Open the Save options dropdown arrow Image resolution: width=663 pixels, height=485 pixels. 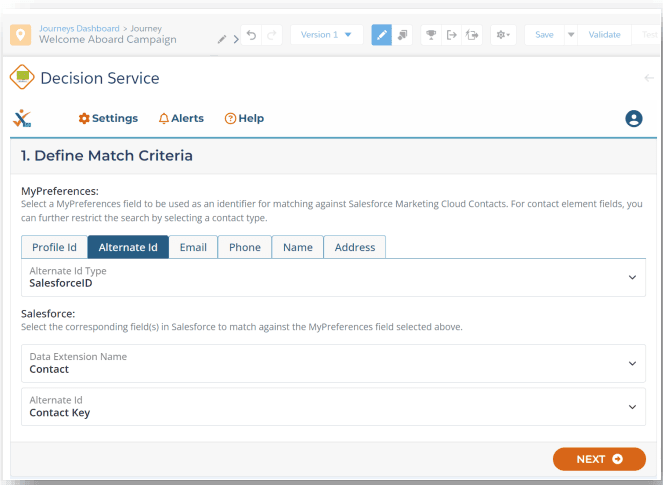571,35
